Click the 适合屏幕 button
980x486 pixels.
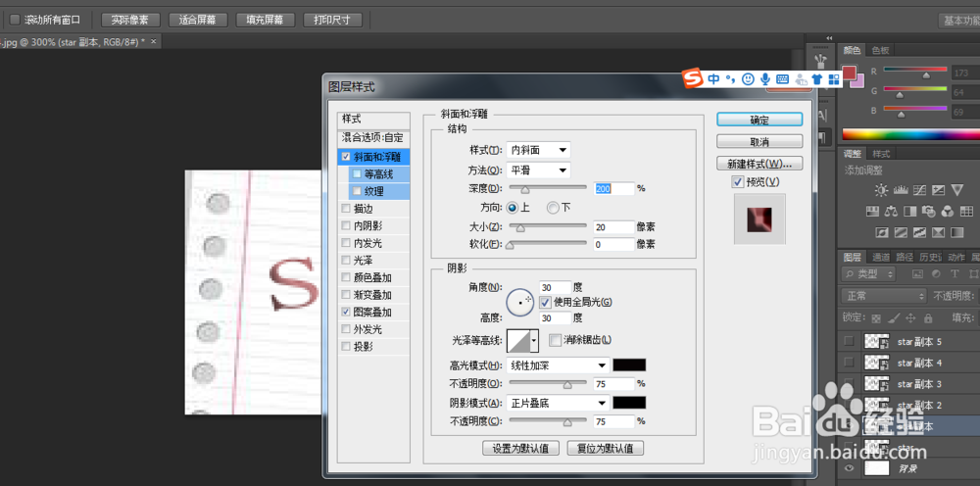point(198,20)
